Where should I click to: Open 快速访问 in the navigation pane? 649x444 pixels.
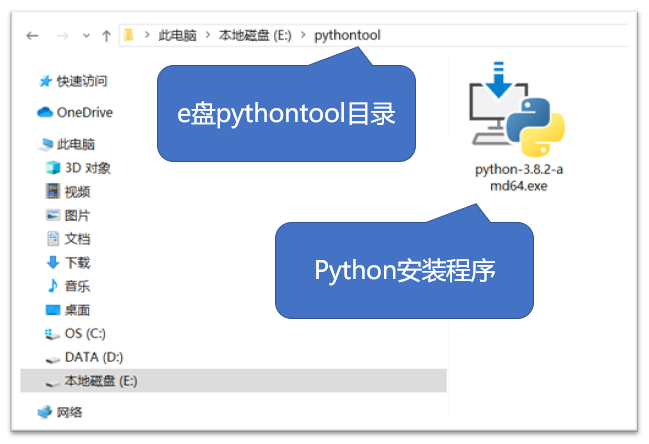[x=82, y=81]
